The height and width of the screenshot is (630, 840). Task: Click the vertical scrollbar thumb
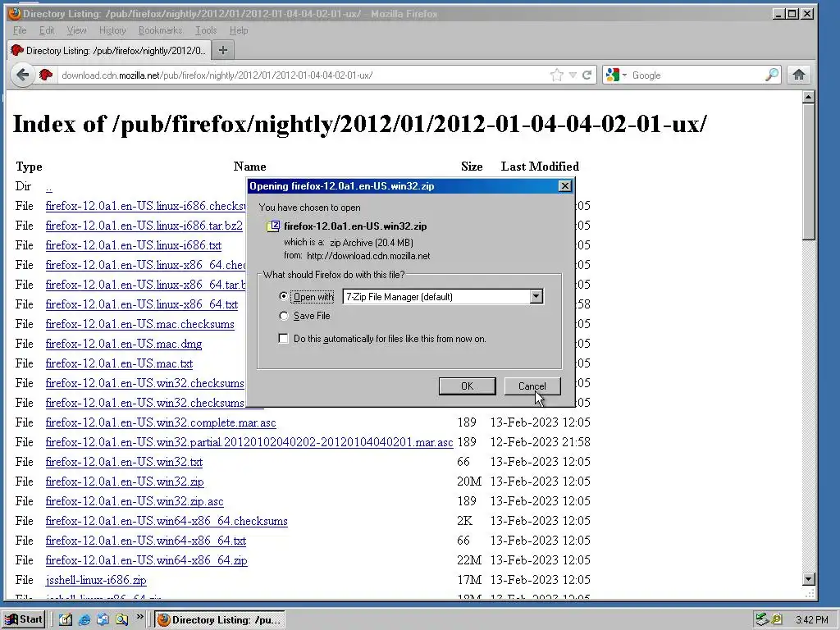[x=809, y=171]
